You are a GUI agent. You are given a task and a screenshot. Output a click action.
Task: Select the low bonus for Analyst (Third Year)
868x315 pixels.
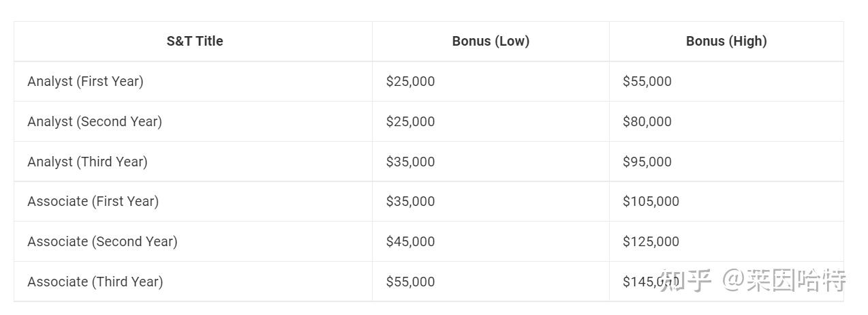click(x=410, y=162)
